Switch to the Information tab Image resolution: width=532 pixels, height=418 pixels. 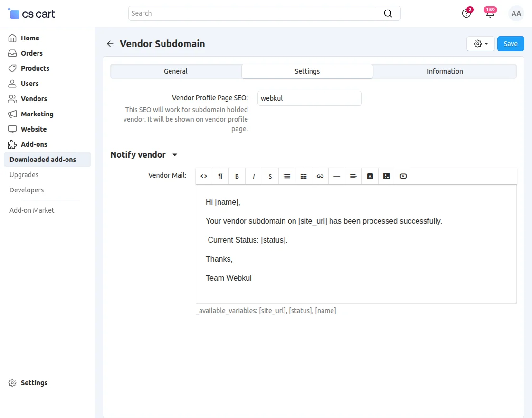coord(445,71)
